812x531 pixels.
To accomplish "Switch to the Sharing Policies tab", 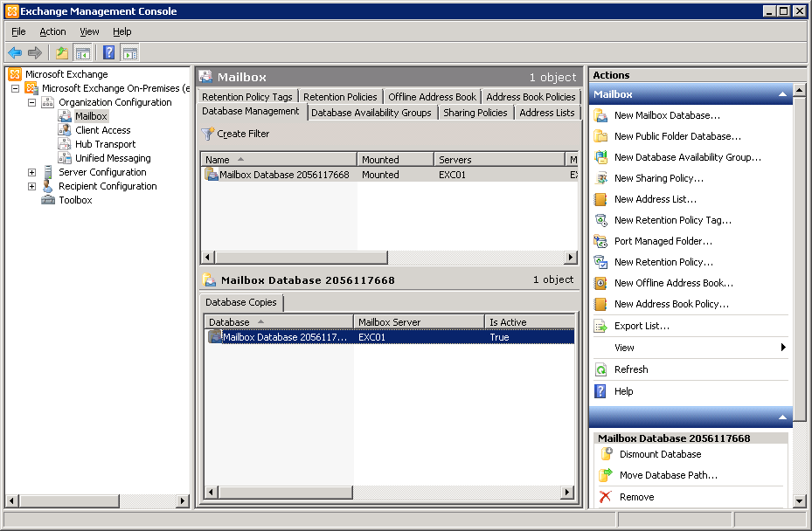I will (475, 113).
